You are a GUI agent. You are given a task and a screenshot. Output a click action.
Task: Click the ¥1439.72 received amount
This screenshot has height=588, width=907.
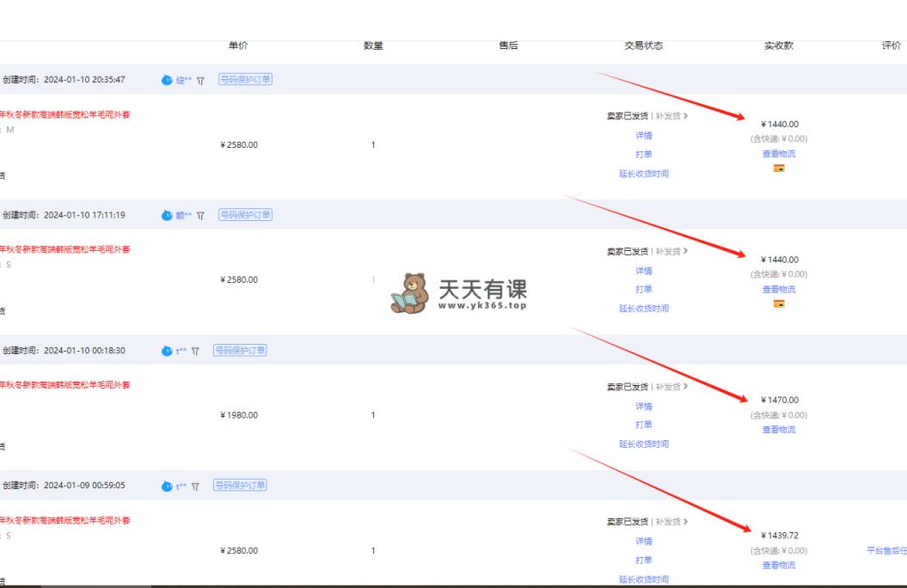[779, 536]
